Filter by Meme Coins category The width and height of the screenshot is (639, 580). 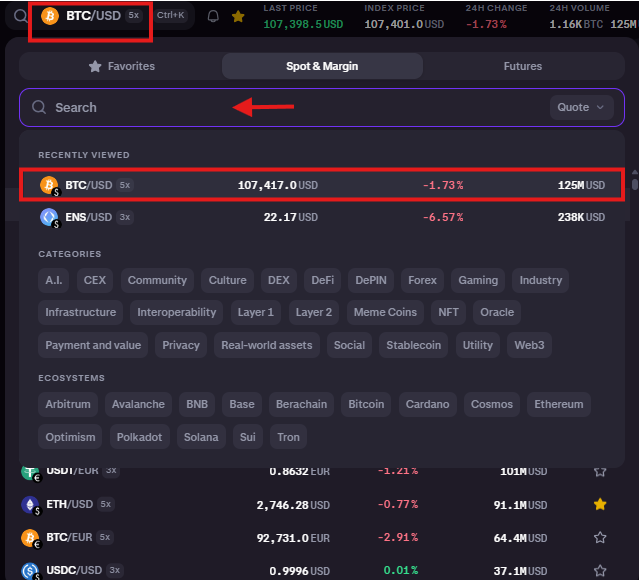[385, 313]
